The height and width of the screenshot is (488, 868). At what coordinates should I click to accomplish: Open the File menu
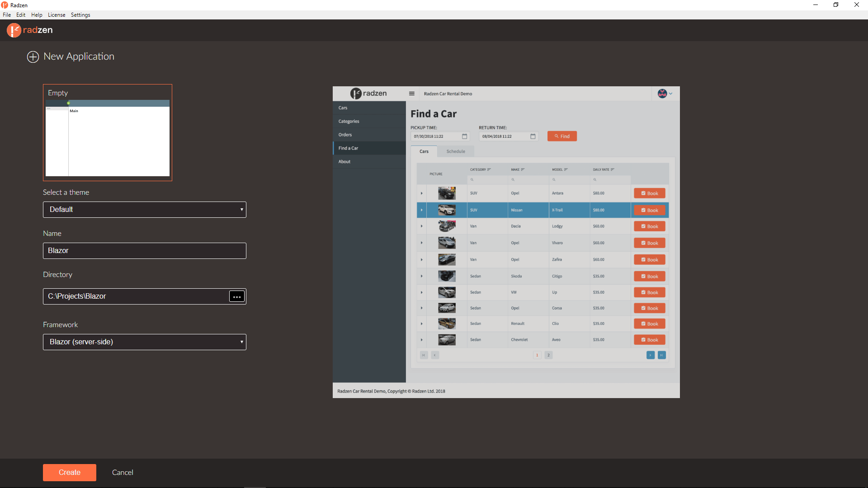(x=7, y=15)
